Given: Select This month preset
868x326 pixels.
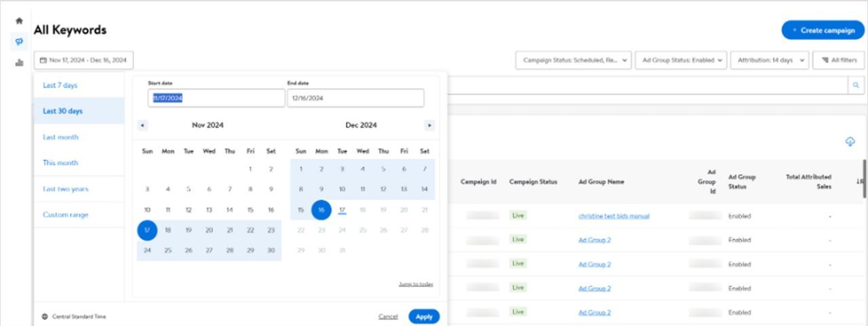Looking at the screenshot, I should (x=79, y=163).
